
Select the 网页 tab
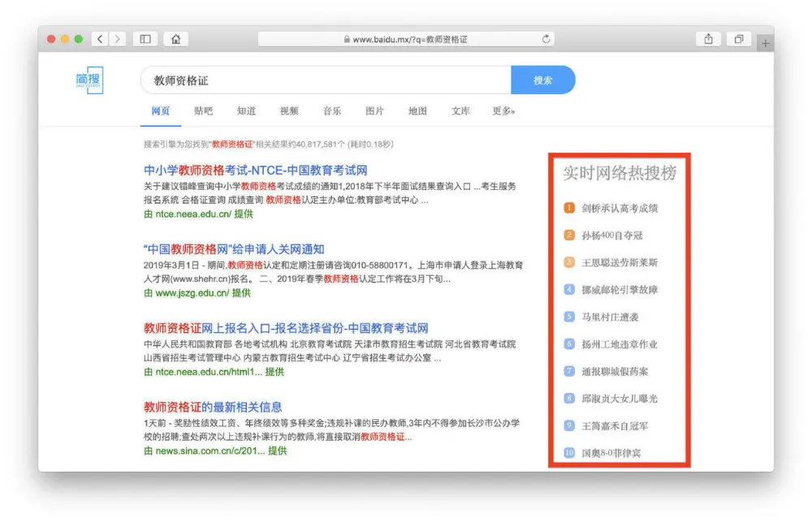point(161,111)
